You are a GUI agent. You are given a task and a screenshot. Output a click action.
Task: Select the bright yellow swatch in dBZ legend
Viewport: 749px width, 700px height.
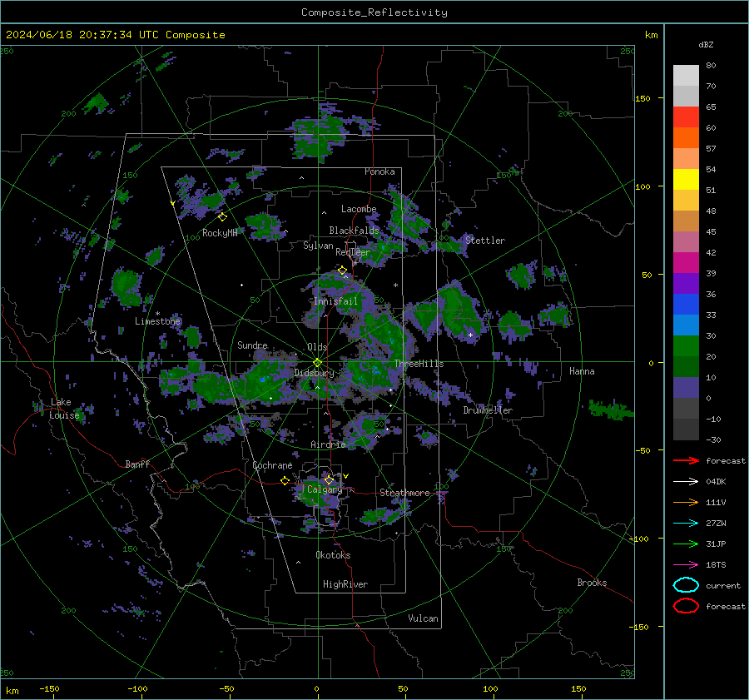pos(686,180)
